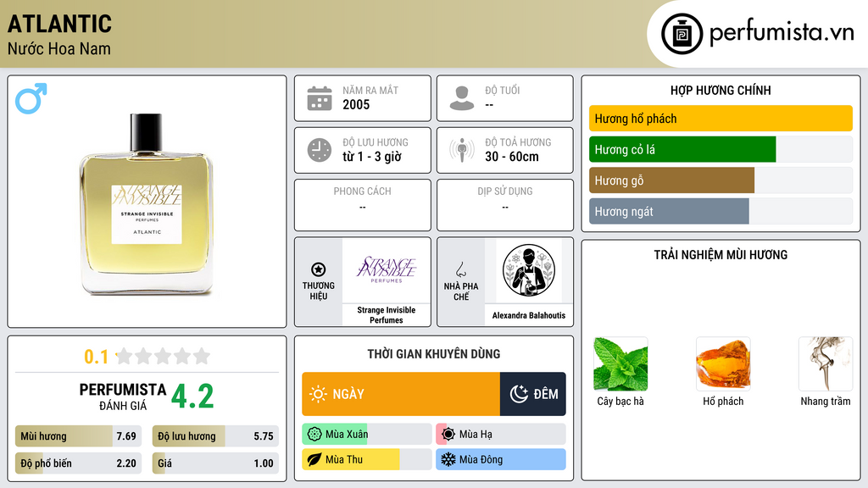Image resolution: width=868 pixels, height=488 pixels.
Task: Click the Hương cỏ lá green accord bar
Action: pos(721,149)
